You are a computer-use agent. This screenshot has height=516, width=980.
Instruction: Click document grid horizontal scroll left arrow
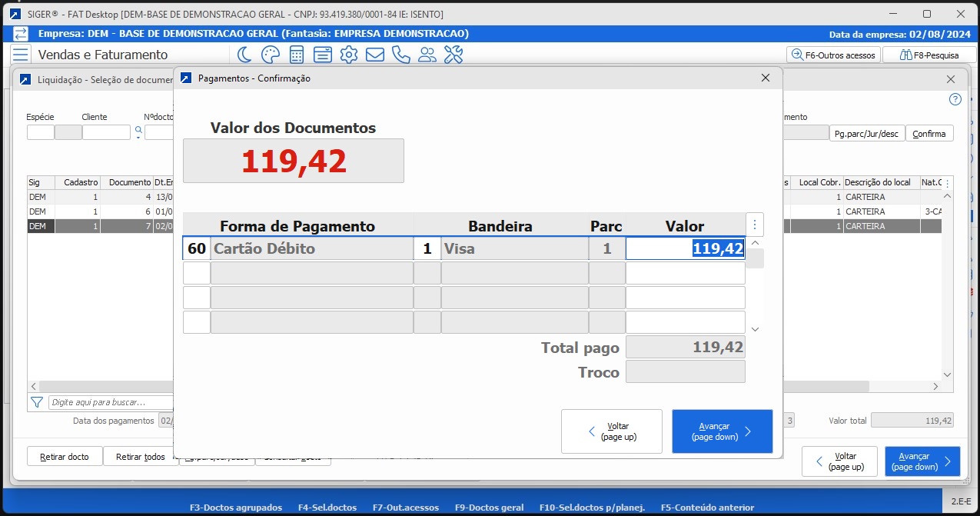click(33, 386)
